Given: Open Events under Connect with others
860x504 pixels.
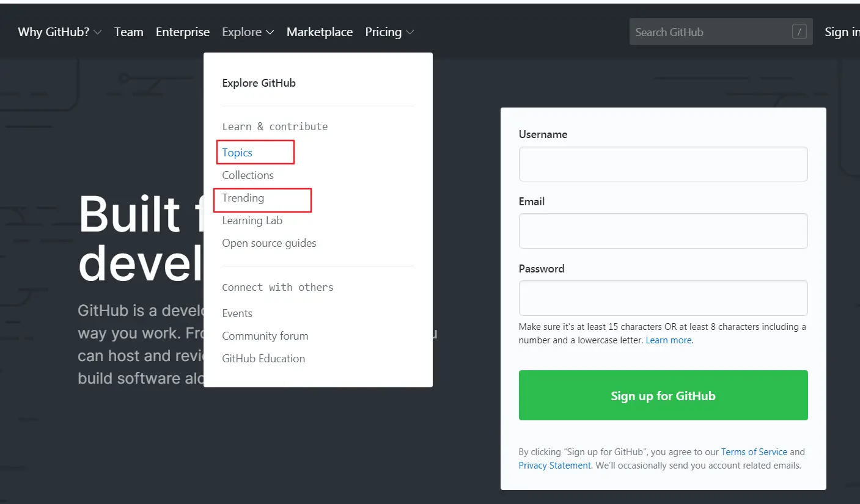Looking at the screenshot, I should (x=237, y=313).
